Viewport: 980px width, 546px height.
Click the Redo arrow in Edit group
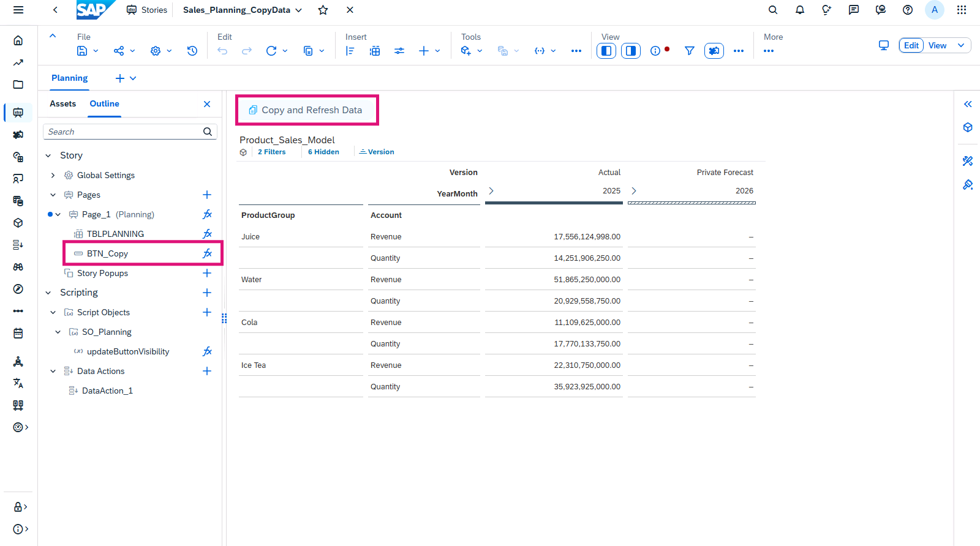coord(247,51)
